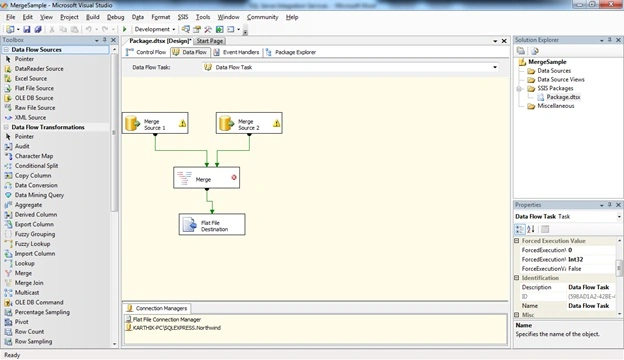
Task: Click the Save All toolbar icon
Action: (x=38, y=29)
